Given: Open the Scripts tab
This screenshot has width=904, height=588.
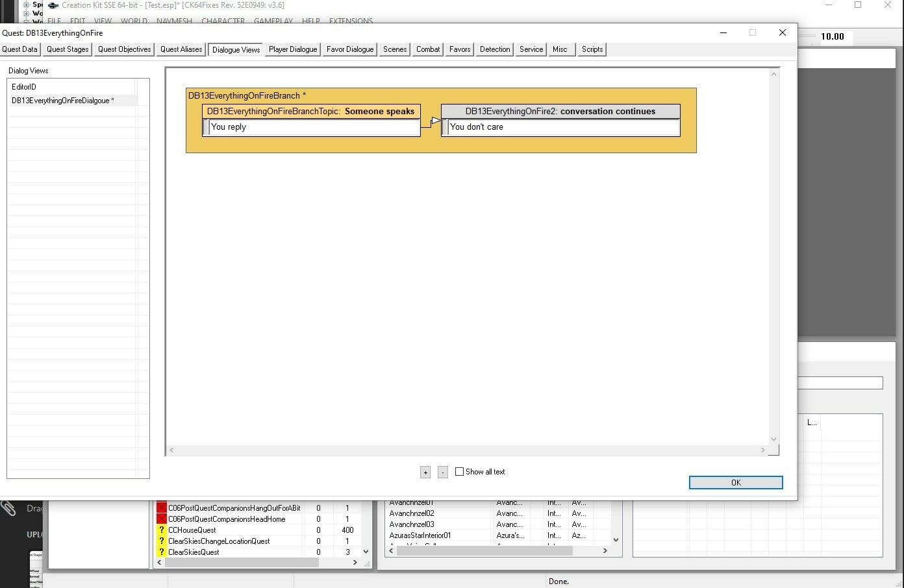Looking at the screenshot, I should click(x=592, y=49).
